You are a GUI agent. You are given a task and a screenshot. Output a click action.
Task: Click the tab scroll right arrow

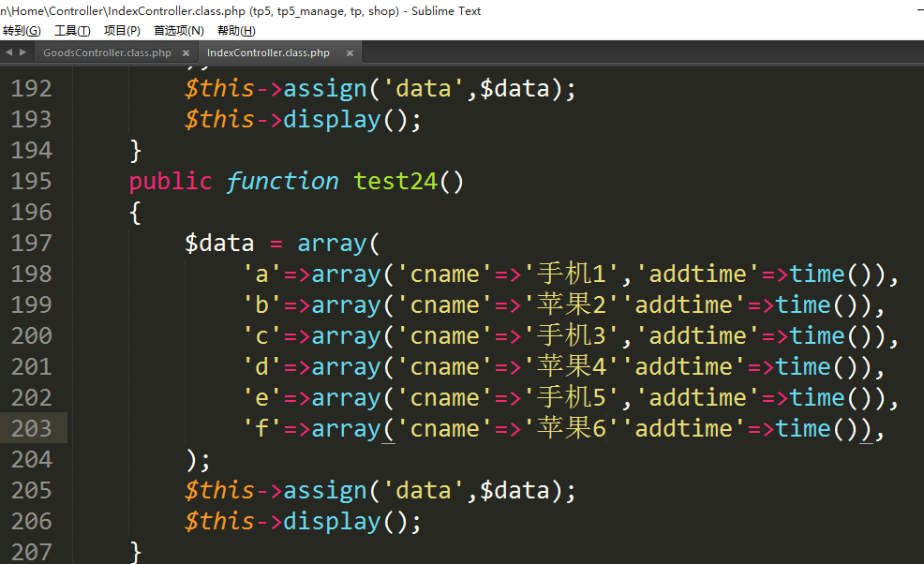click(x=22, y=52)
